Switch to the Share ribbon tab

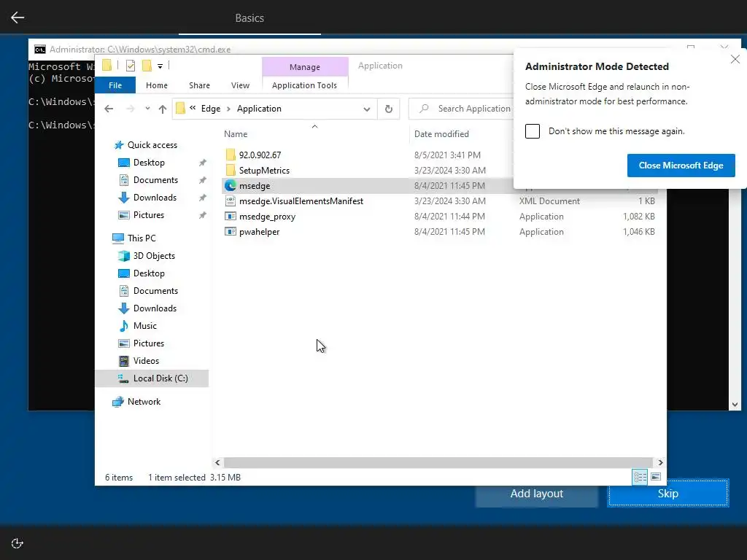point(199,85)
